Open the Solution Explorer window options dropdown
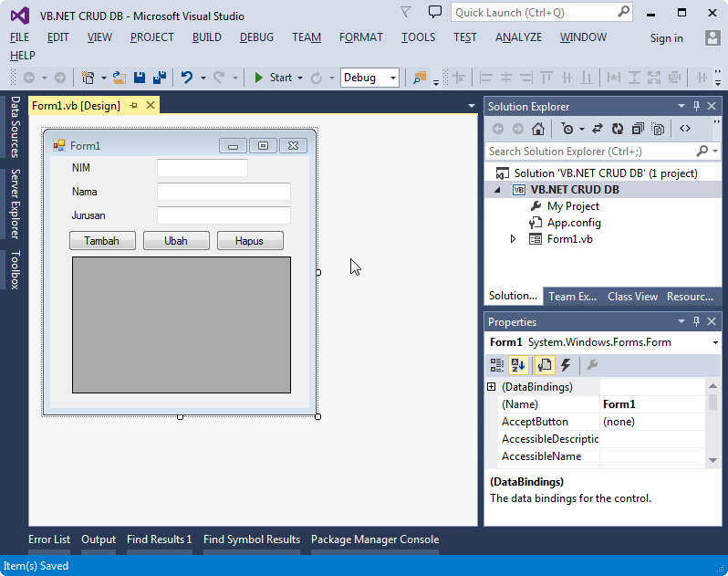Image resolution: width=728 pixels, height=576 pixels. (x=681, y=107)
